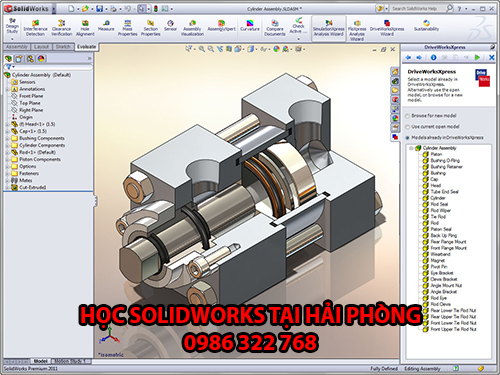Click Zoom to Fit in view toolbar
Screen dimensions: 500x375
202,49
